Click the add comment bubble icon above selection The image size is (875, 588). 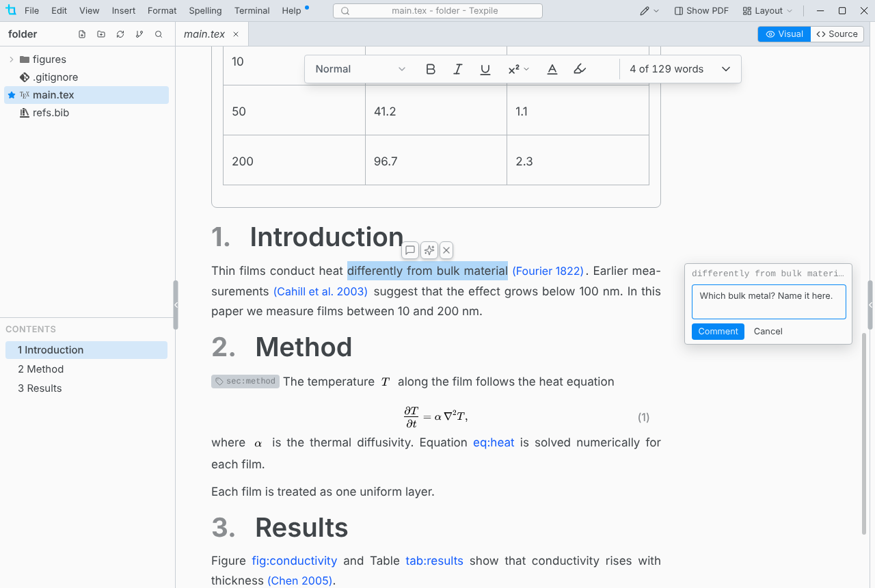[410, 250]
